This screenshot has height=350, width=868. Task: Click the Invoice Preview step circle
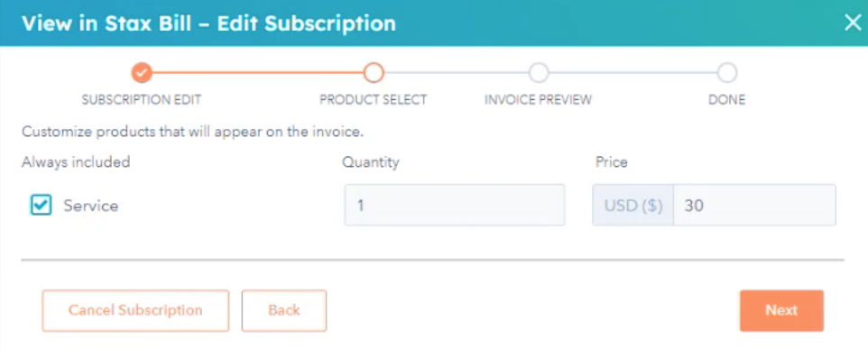point(538,72)
